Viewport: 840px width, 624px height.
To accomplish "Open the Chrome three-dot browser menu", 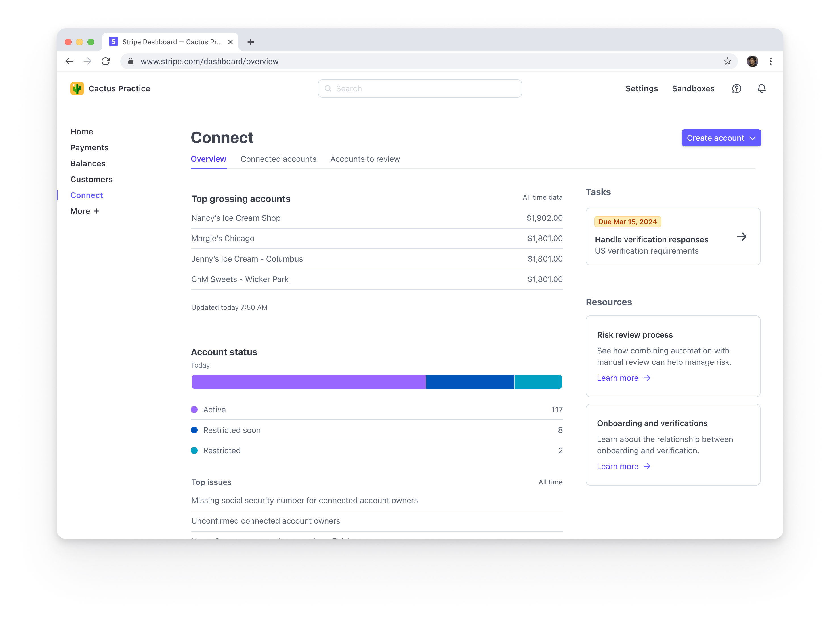I will 770,61.
